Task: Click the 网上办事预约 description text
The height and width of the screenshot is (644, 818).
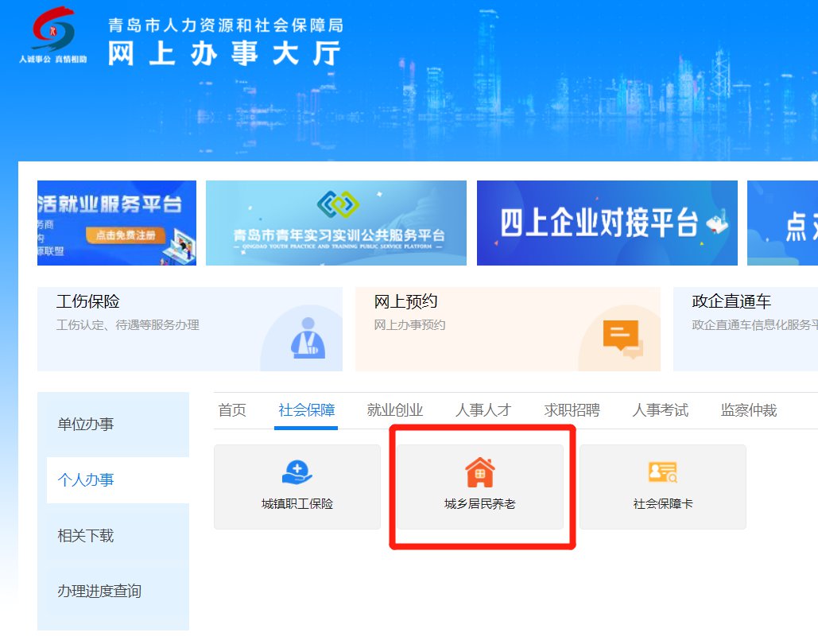Action: tap(409, 325)
